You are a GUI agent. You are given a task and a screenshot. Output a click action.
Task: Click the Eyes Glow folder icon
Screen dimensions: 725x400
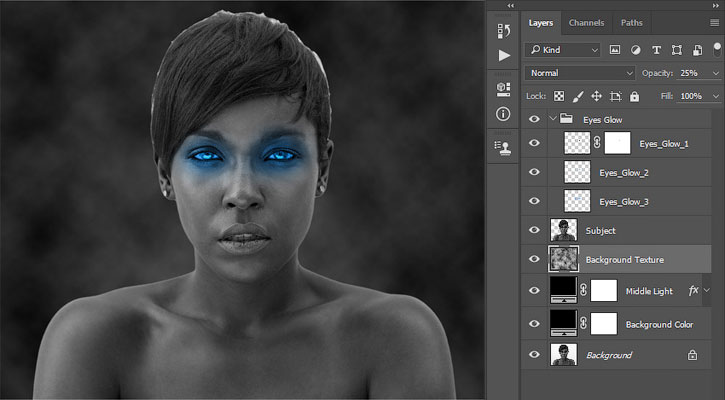[x=566, y=119]
